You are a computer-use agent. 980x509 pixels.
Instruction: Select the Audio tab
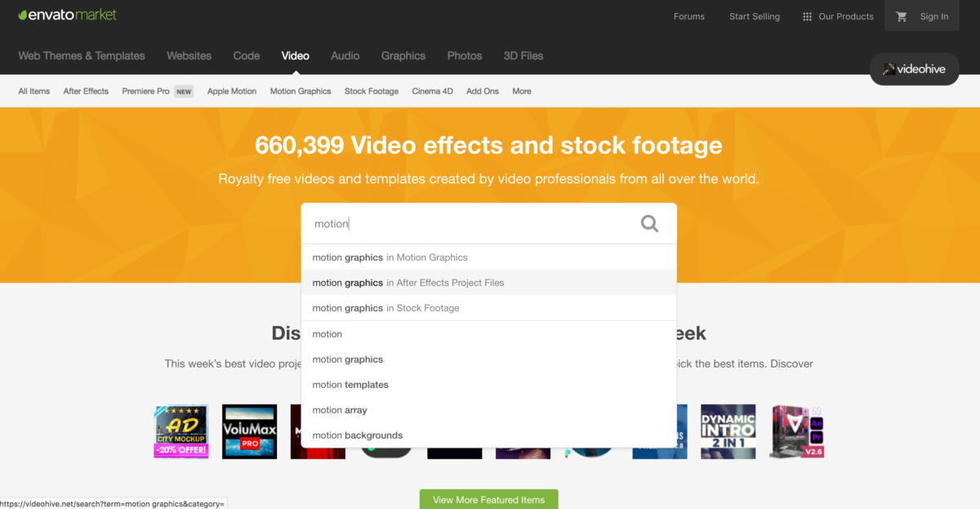(345, 56)
